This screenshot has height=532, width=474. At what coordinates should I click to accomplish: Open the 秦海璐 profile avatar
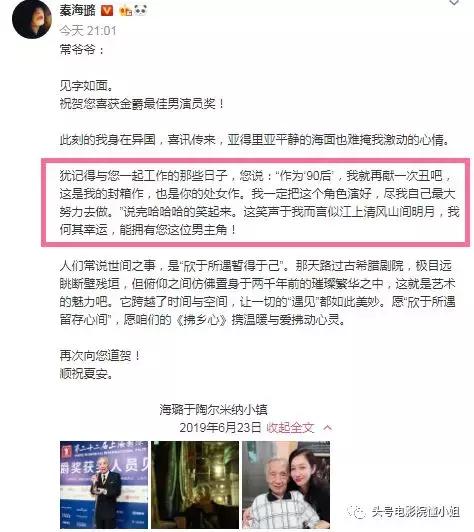pyautogui.click(x=32, y=19)
